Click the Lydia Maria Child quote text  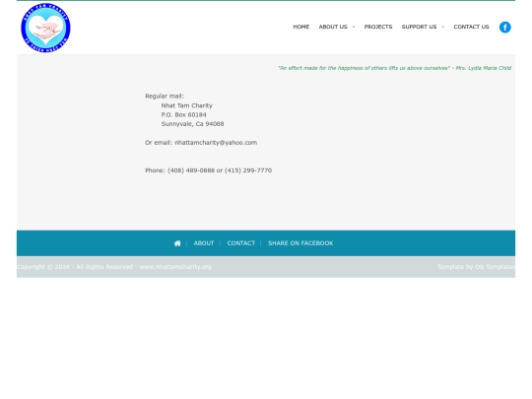395,68
